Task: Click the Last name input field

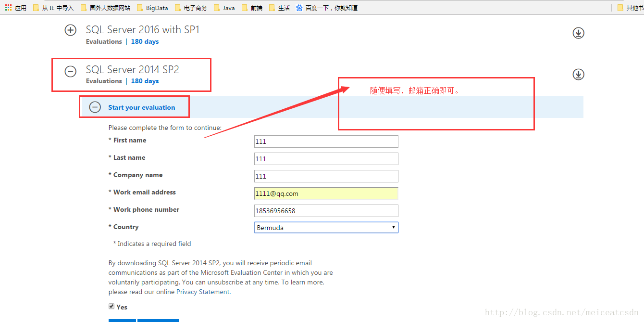Action: (326, 159)
